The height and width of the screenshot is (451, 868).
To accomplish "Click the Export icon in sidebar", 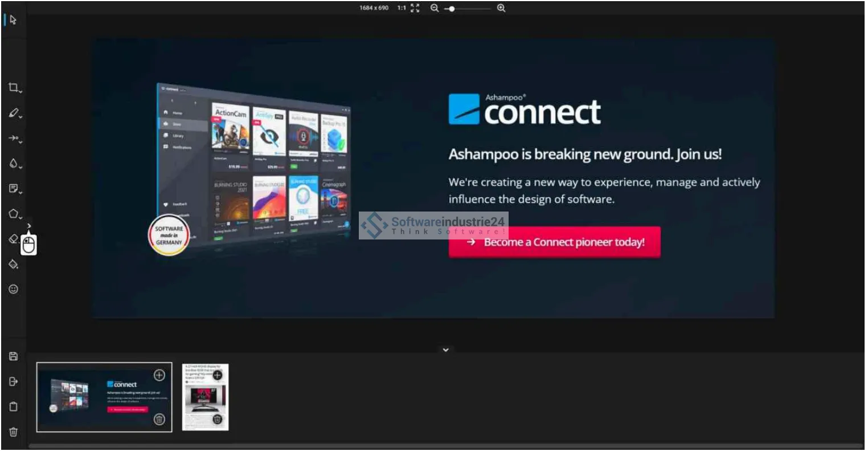I will pos(14,381).
